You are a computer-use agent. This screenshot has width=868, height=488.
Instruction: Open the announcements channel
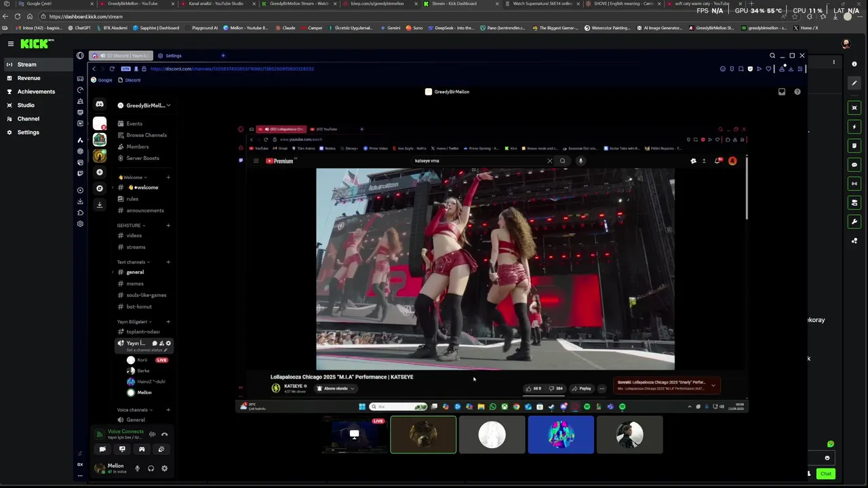(x=144, y=210)
